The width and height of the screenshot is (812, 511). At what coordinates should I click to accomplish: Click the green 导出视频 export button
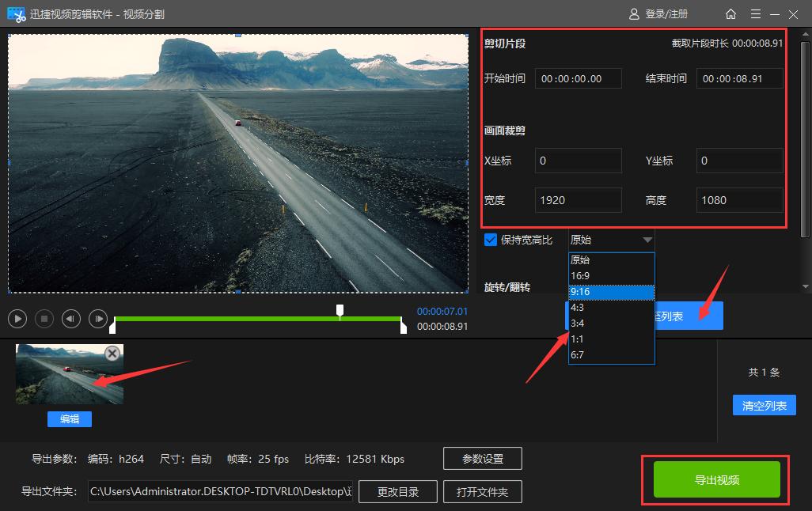tap(715, 479)
